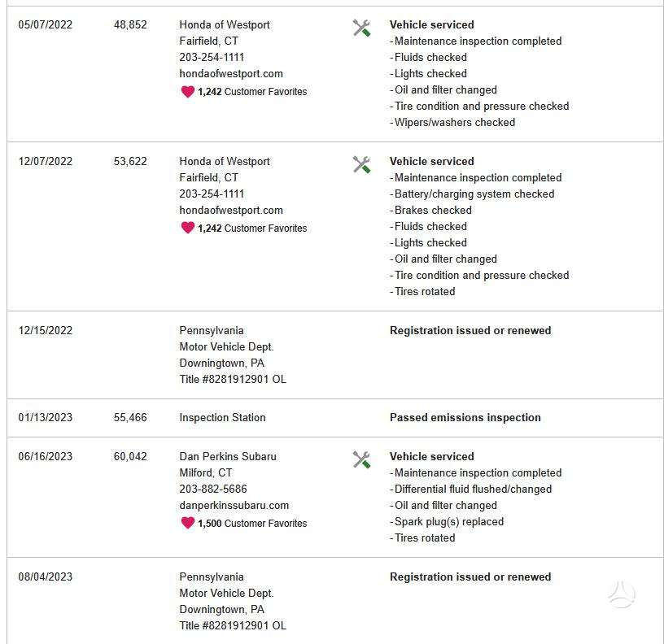Click the service wrench icon for 05/07/2022
The width and height of the screenshot is (664, 644).
point(361,28)
